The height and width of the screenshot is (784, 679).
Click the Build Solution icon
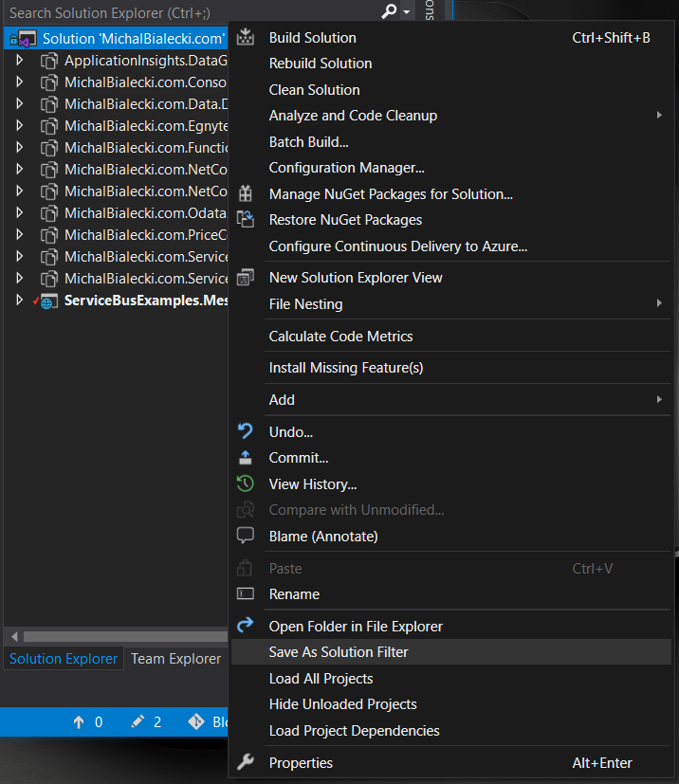click(x=246, y=38)
